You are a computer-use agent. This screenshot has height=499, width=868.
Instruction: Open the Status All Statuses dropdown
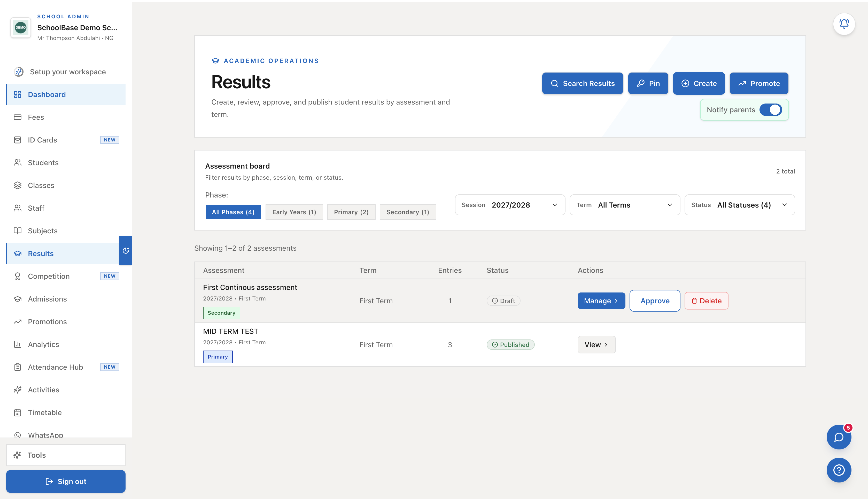(x=739, y=205)
